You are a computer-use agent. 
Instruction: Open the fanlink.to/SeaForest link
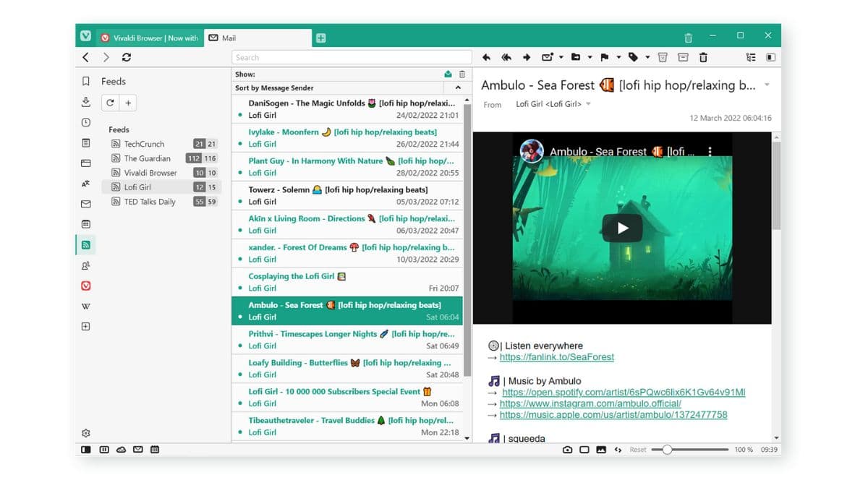pyautogui.click(x=557, y=357)
